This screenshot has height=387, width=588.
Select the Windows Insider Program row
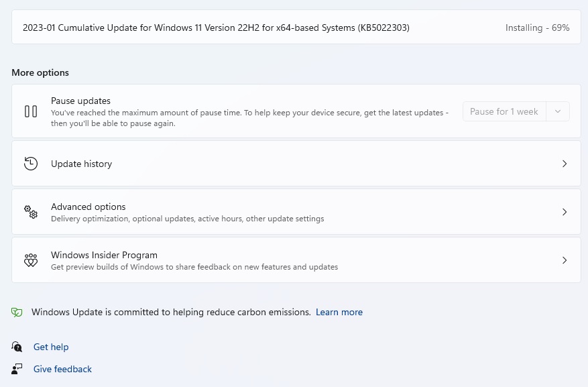pyautogui.click(x=295, y=260)
